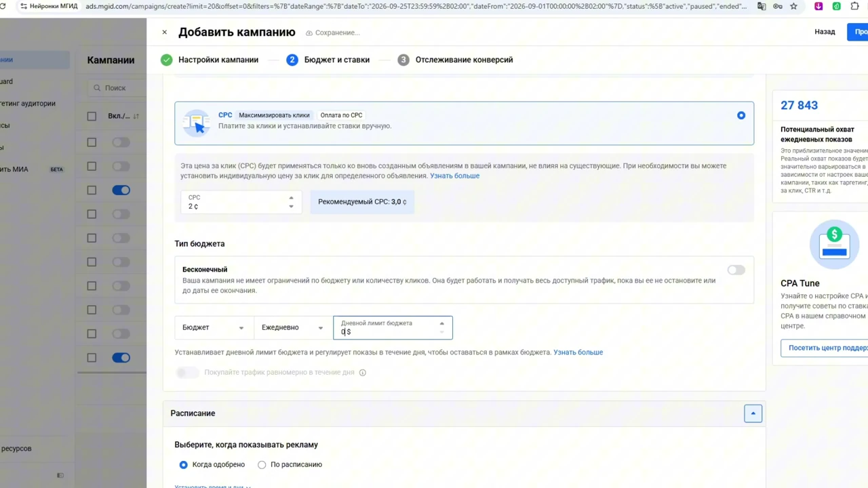Click the site info icon beside the URL
Screen dimensions: 868x488
[24, 6]
